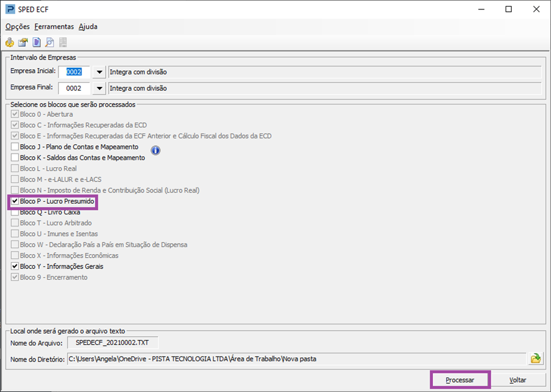Open the Ferramentas menu
551x392 pixels.
click(x=54, y=27)
